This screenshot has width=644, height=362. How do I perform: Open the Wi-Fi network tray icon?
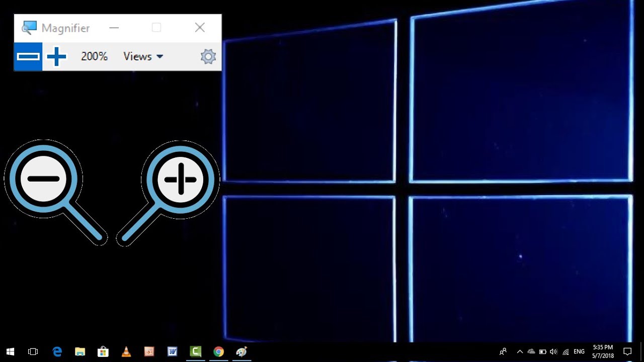click(566, 352)
